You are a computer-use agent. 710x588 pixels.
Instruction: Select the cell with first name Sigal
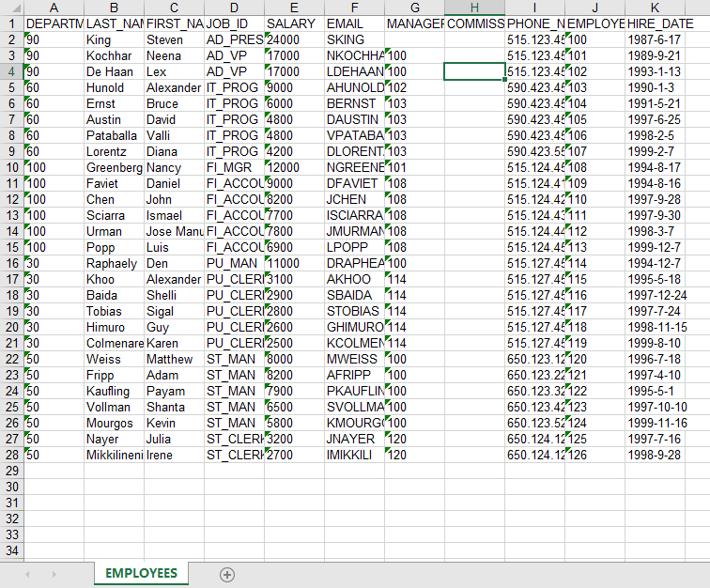[174, 311]
